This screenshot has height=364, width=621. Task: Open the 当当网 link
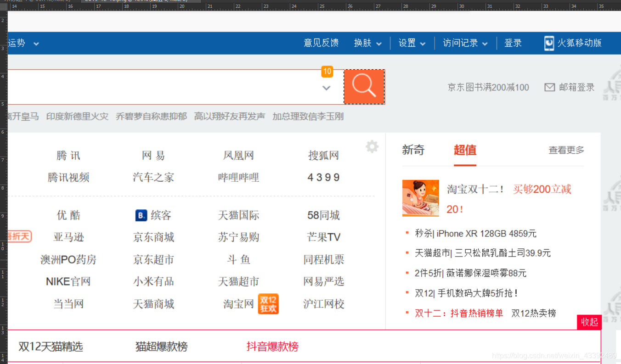tap(68, 304)
